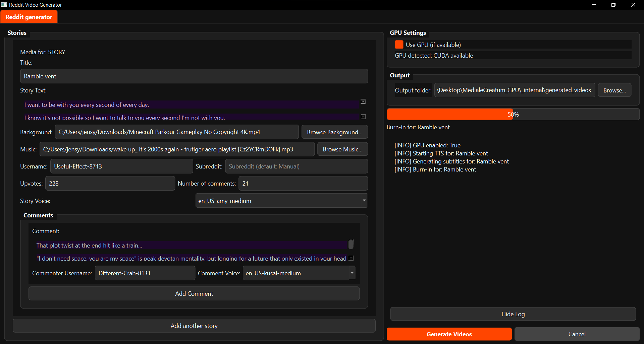Open the Reddit generator tab
The width and height of the screenshot is (644, 344).
click(29, 17)
